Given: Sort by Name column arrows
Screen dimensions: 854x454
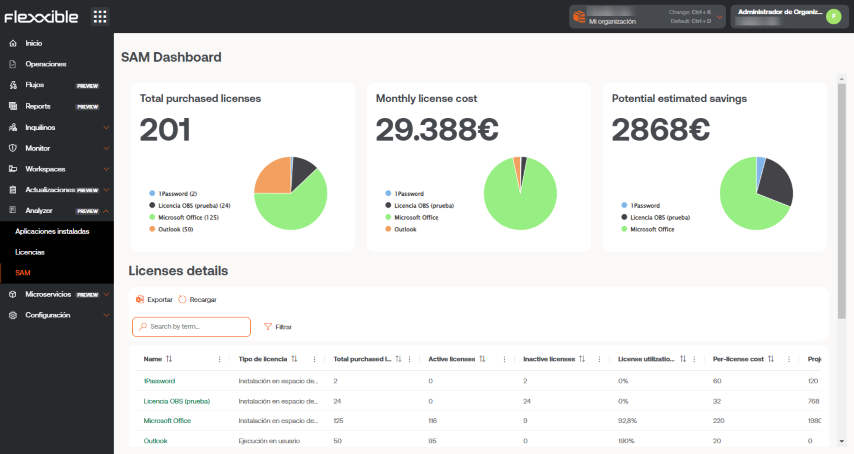Looking at the screenshot, I should coord(169,359).
